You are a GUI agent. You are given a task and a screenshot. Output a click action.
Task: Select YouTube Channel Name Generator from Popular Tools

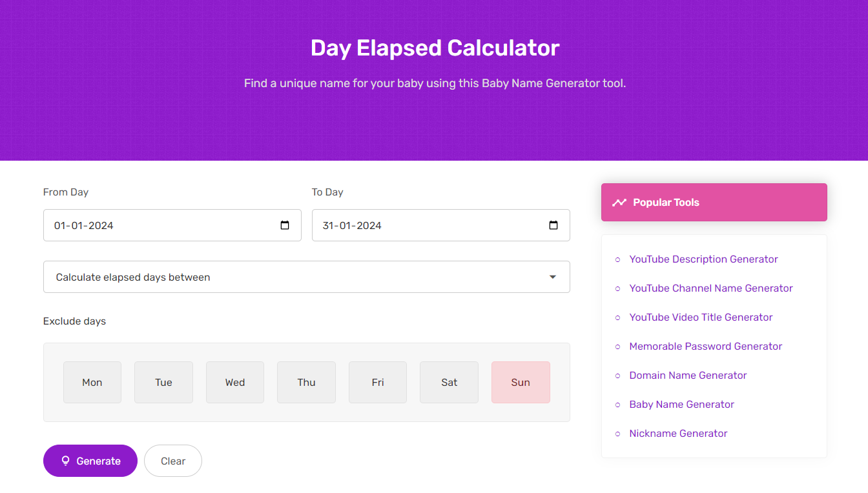point(710,288)
